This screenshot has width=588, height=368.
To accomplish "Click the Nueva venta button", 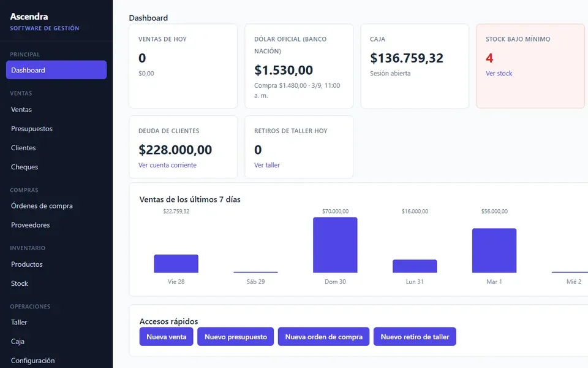I will point(166,337).
